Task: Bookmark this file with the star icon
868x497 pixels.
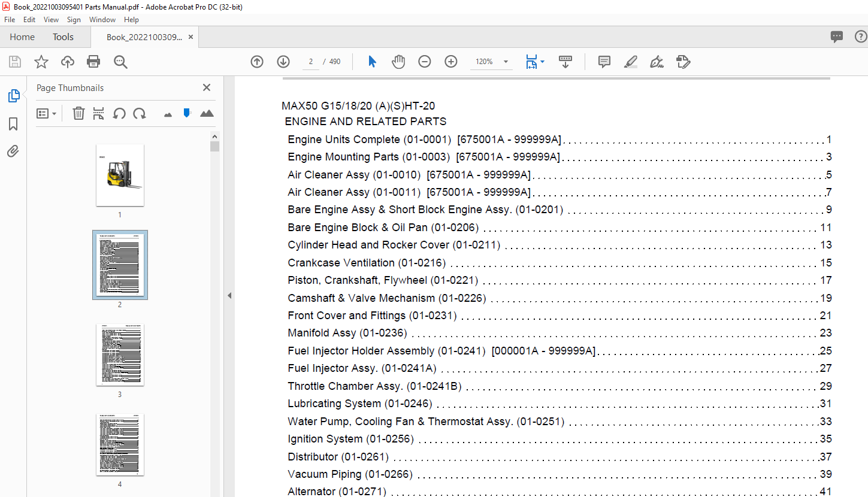Action: 41,62
